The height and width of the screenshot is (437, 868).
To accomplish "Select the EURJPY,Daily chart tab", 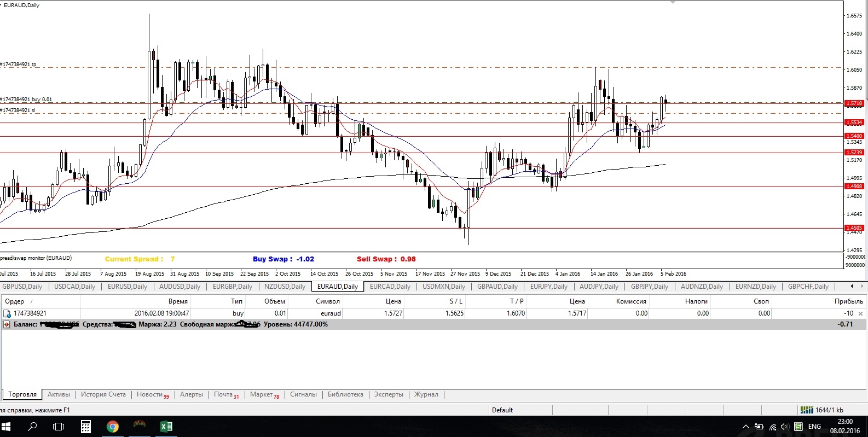I will point(549,287).
